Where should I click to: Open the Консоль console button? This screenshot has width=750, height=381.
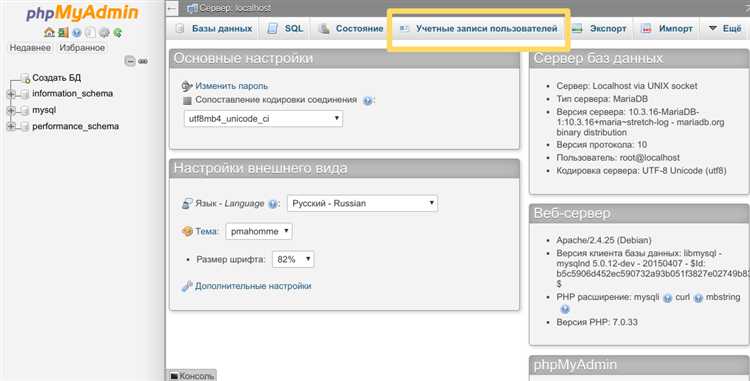pos(192,376)
